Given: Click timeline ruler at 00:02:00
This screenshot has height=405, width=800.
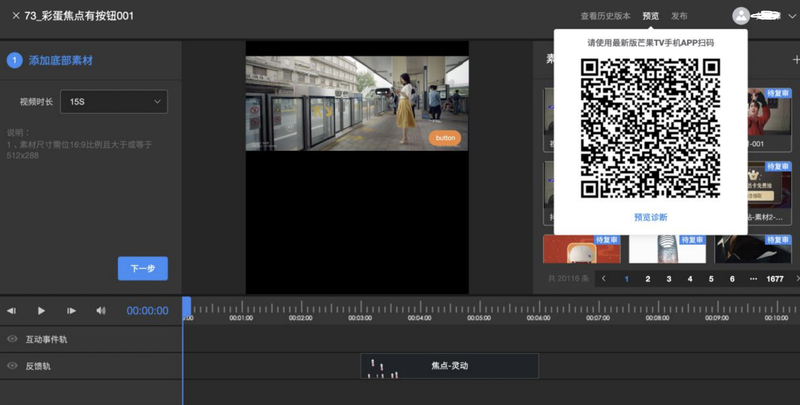Looking at the screenshot, I should (301, 318).
